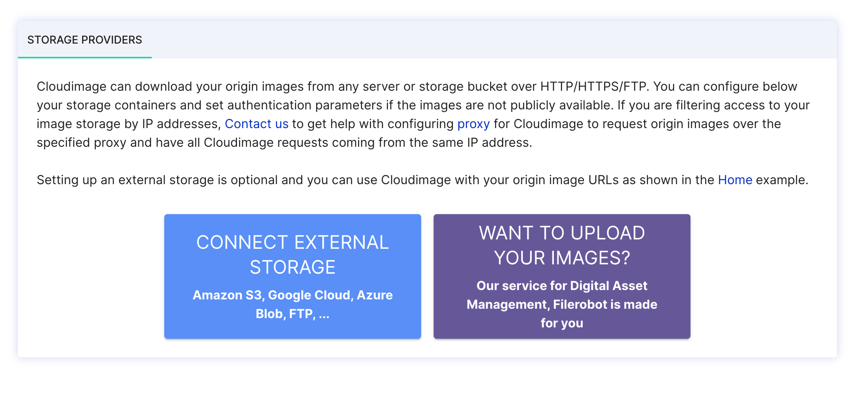The width and height of the screenshot is (868, 394).
Task: Click the word "STORAGE" in the blue card
Action: tap(292, 267)
